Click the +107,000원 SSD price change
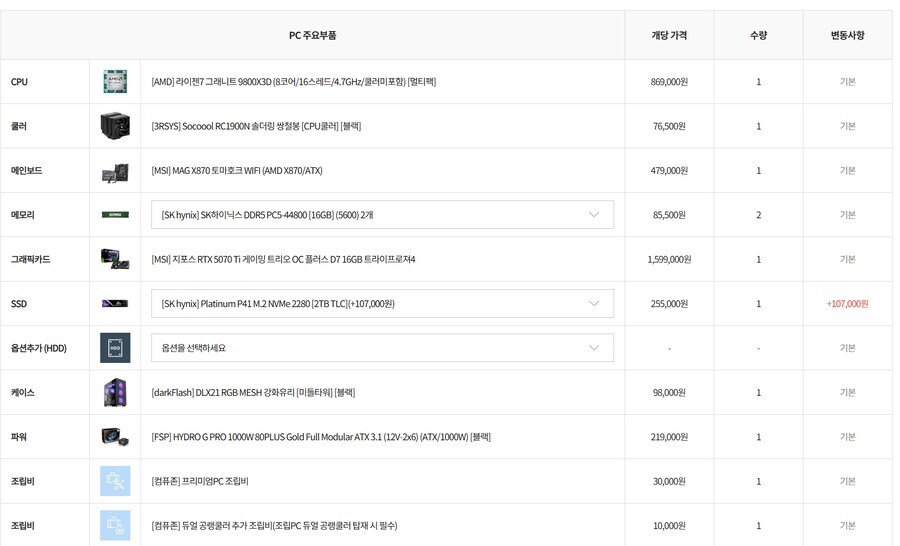The height and width of the screenshot is (546, 900). click(x=847, y=304)
